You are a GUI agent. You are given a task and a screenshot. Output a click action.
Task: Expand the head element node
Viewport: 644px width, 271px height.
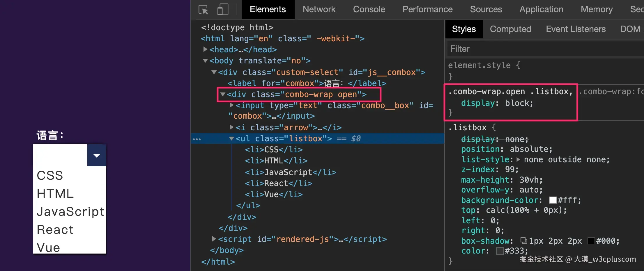[x=205, y=49]
